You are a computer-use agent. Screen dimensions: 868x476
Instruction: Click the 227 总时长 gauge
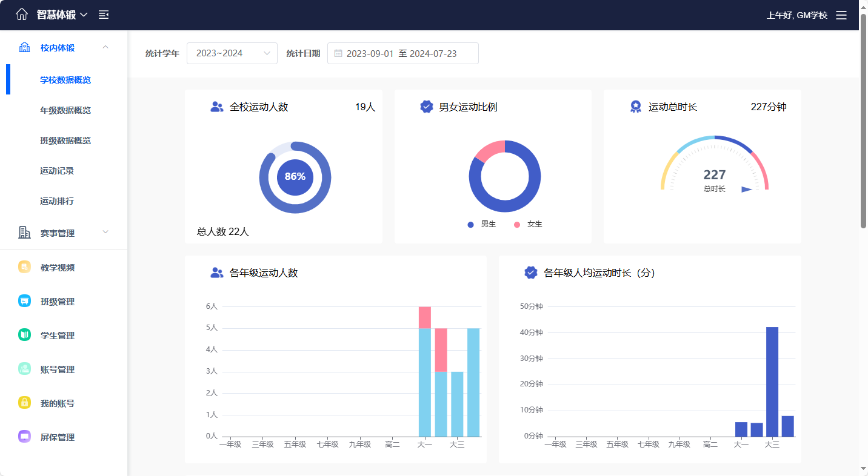click(x=715, y=165)
